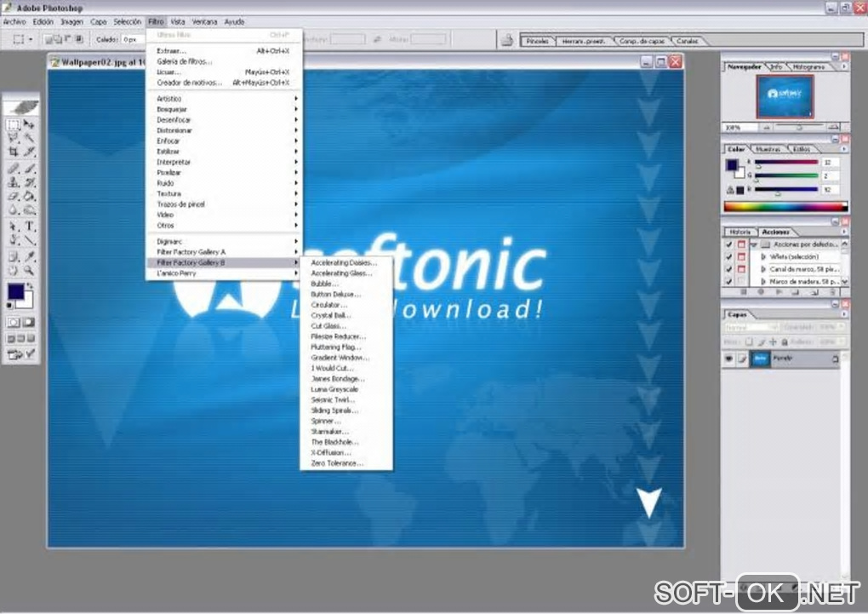
Task: Click the red R color slider
Action: click(x=786, y=163)
